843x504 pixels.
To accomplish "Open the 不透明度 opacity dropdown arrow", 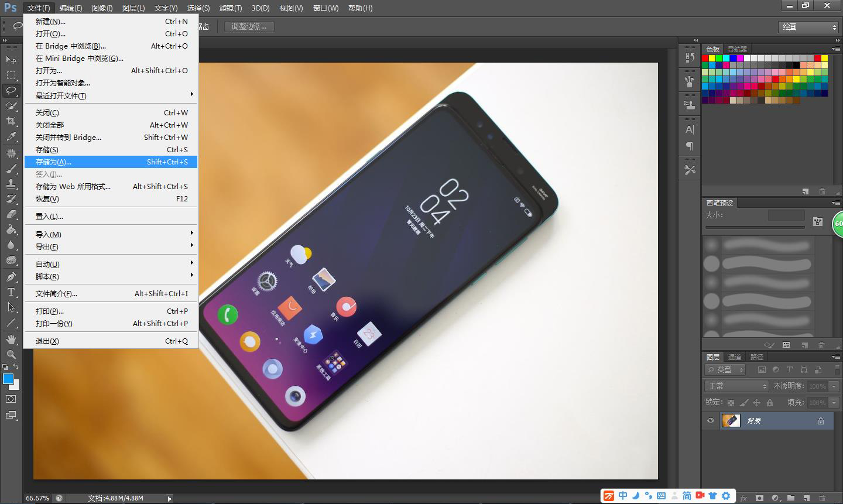I will click(834, 386).
